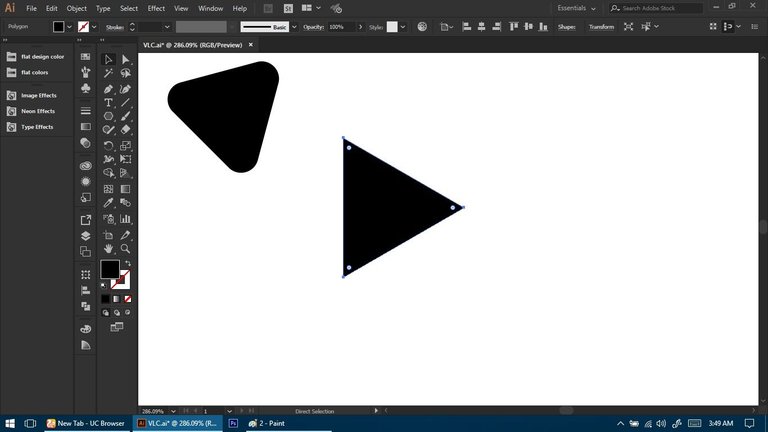Viewport: 768px width, 432px height.
Task: Open the File menu
Action: (31, 8)
